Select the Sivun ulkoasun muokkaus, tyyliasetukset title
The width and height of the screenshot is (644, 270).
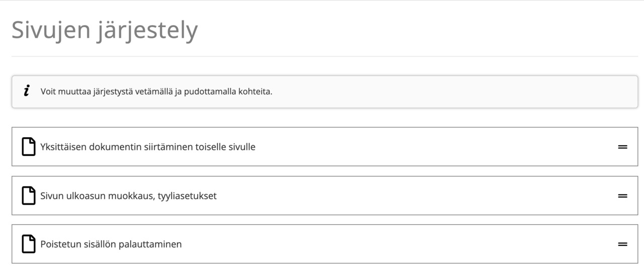128,196
